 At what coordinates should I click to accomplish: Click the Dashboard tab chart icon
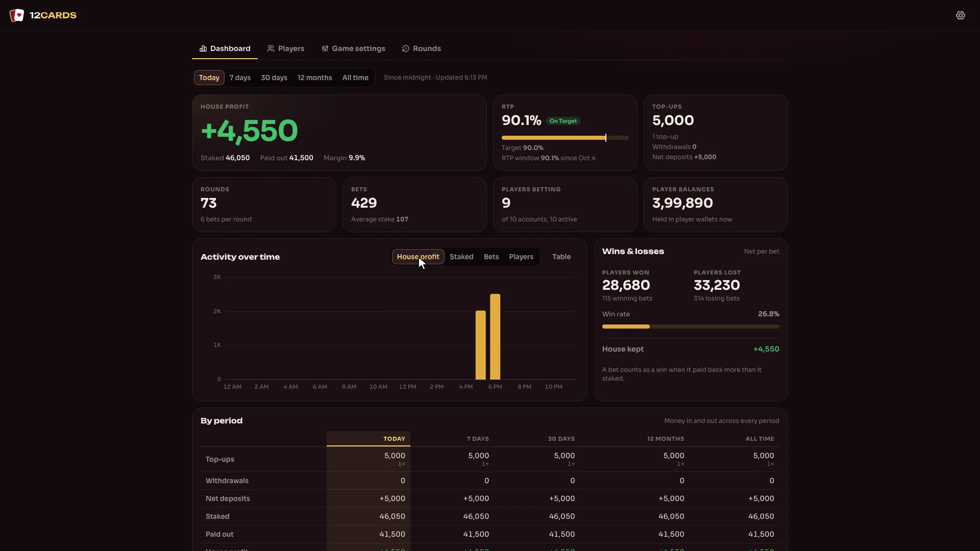tap(203, 48)
